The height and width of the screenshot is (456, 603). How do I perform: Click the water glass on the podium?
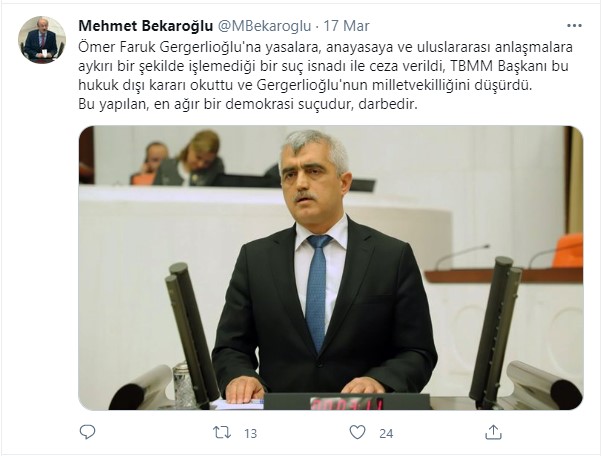pos(184,384)
